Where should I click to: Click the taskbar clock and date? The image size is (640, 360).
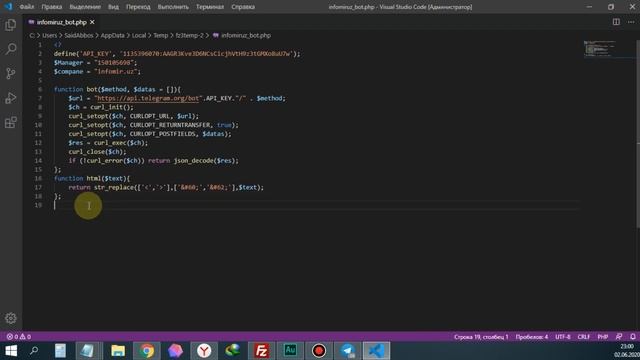pos(627,351)
